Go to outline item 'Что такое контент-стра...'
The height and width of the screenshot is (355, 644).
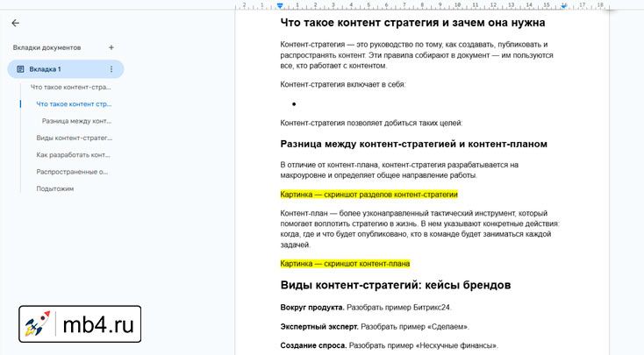pyautogui.click(x=71, y=87)
